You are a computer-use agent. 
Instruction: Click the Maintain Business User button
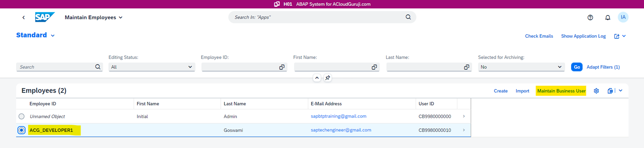(x=561, y=91)
